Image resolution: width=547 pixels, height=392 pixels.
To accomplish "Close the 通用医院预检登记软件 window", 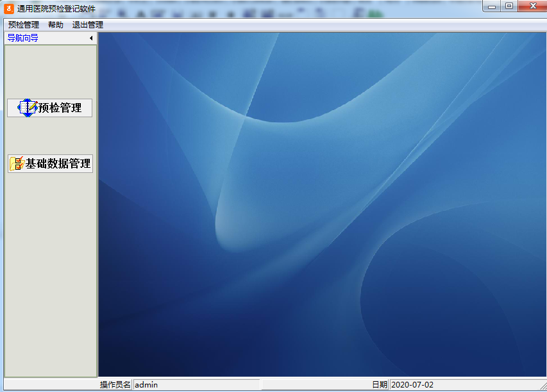I will pyautogui.click(x=532, y=6).
